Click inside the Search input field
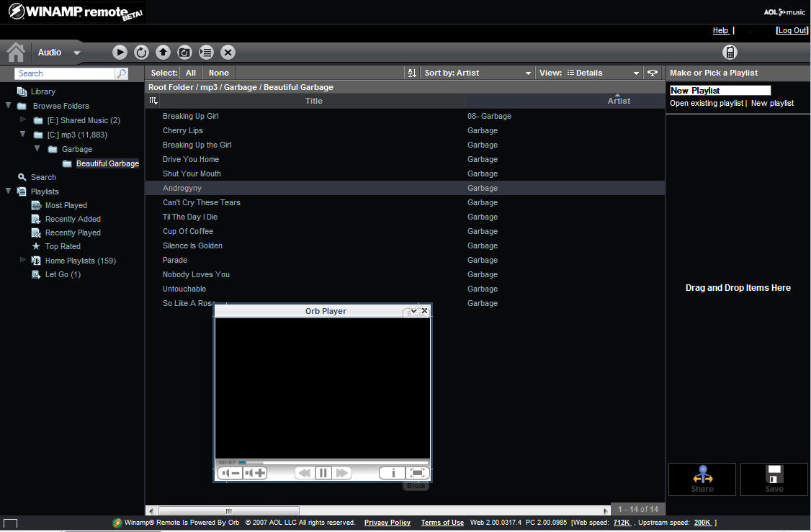 pyautogui.click(x=65, y=73)
